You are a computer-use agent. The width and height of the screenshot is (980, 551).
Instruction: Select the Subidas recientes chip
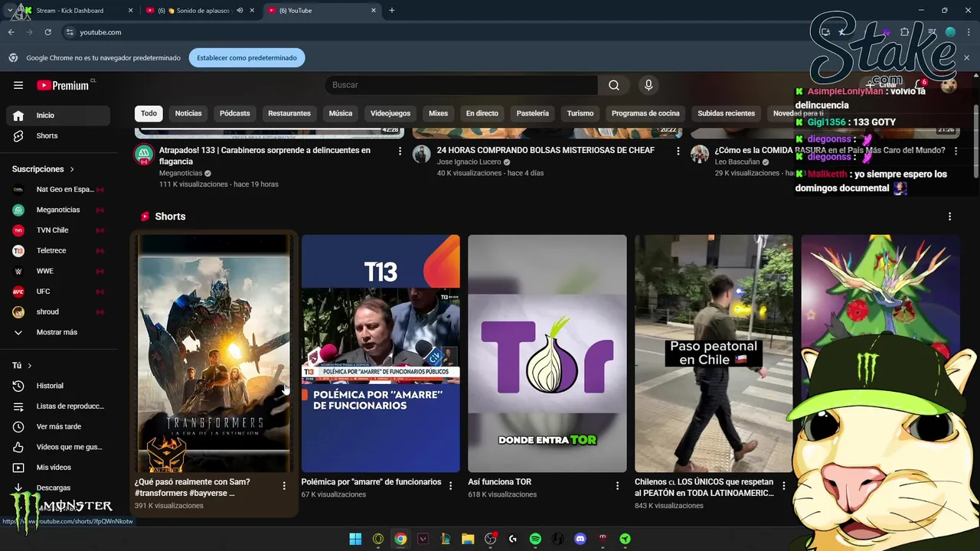pyautogui.click(x=726, y=113)
